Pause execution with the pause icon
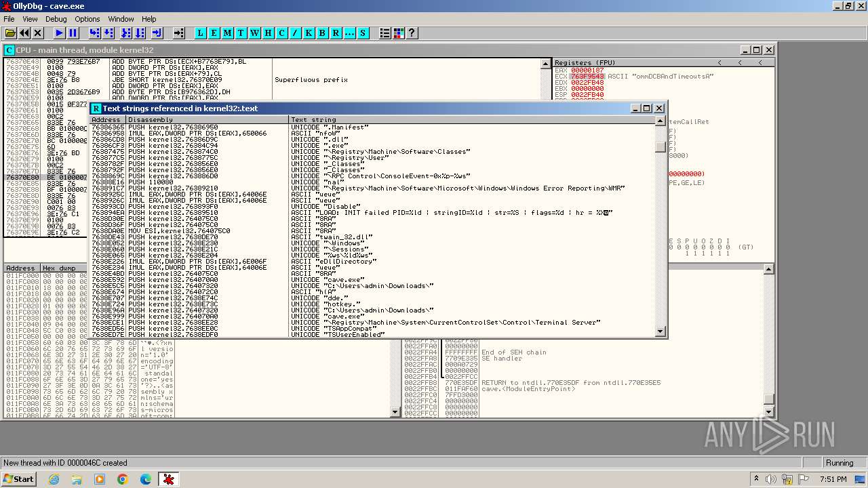 73,33
